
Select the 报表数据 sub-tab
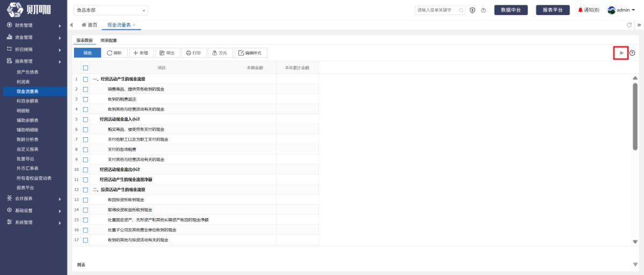(84, 40)
